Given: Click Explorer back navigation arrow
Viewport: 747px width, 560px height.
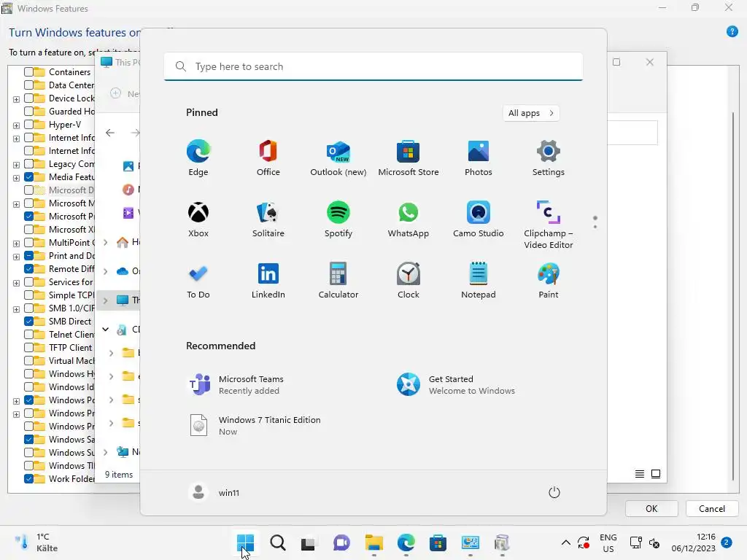Looking at the screenshot, I should tap(110, 133).
